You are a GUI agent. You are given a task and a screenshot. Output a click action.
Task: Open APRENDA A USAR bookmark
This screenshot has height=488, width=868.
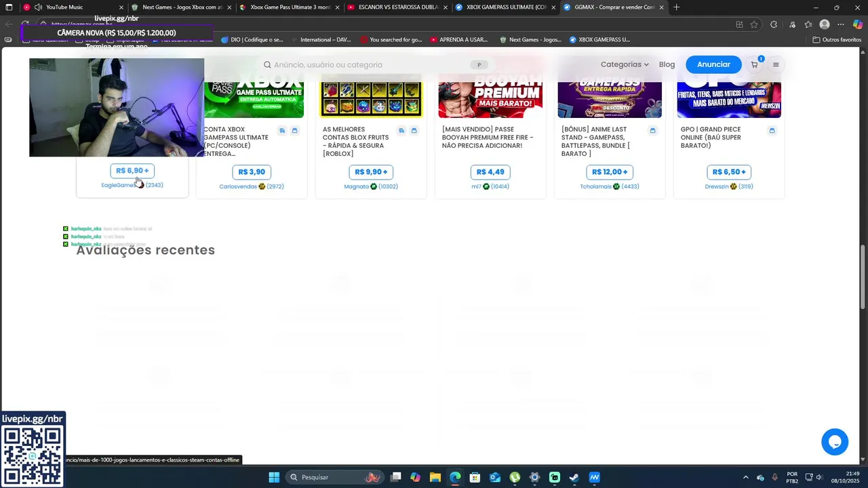[x=459, y=39]
